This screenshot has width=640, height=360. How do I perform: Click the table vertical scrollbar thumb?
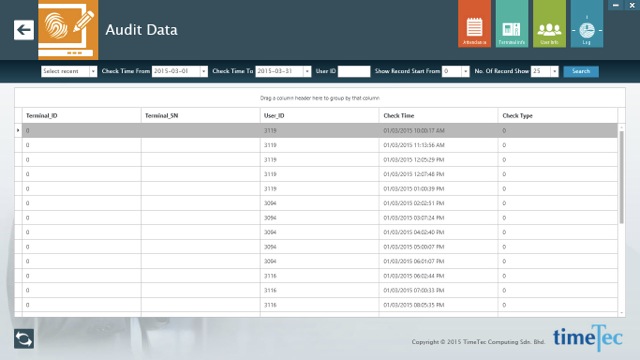(x=622, y=178)
